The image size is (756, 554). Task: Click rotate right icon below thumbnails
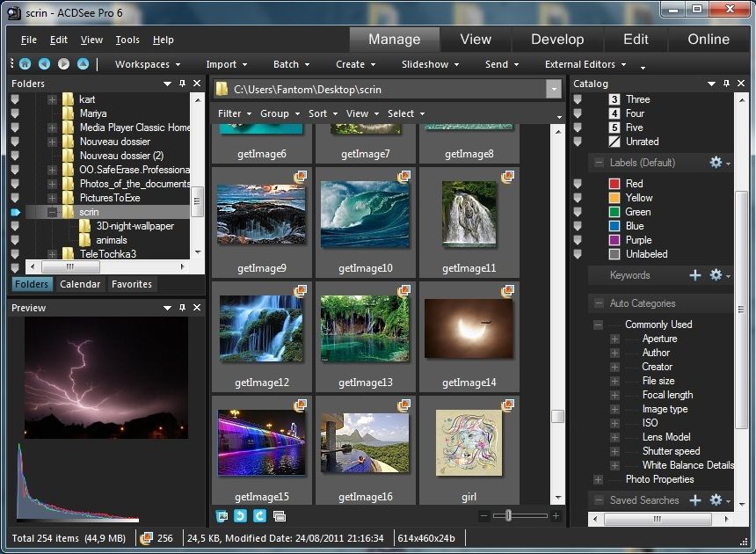[x=259, y=516]
